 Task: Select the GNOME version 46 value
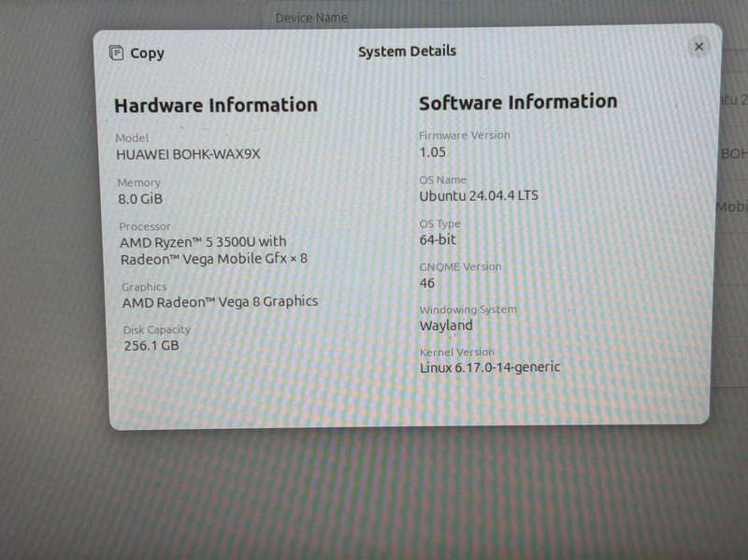427,283
